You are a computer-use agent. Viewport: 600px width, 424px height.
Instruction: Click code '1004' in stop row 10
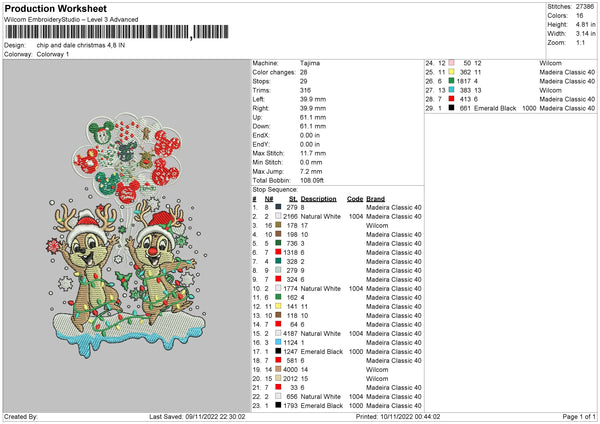point(355,289)
